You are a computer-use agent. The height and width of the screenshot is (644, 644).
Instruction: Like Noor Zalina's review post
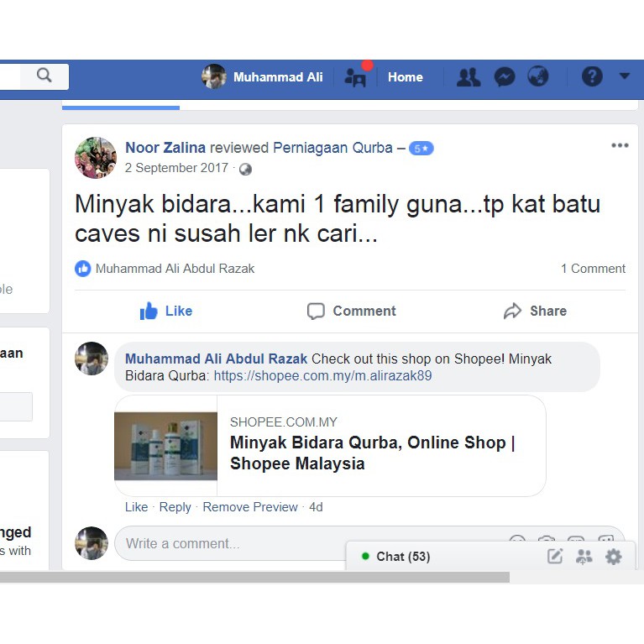(x=166, y=311)
